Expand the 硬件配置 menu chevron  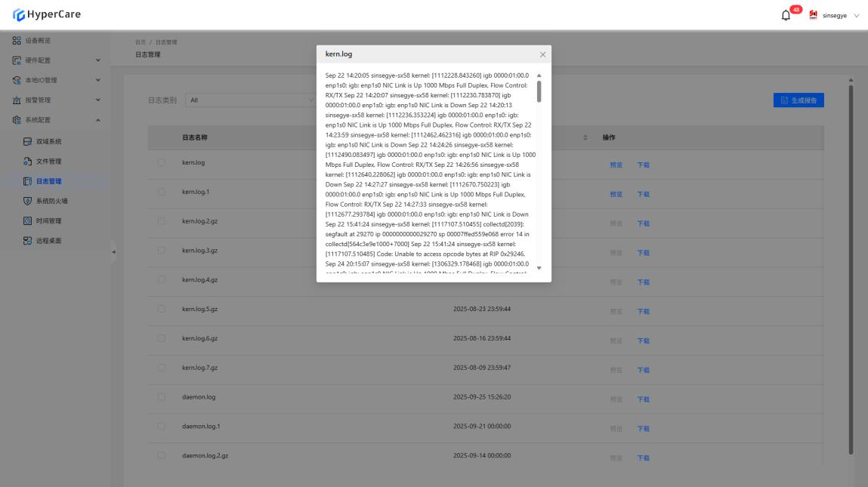click(98, 60)
